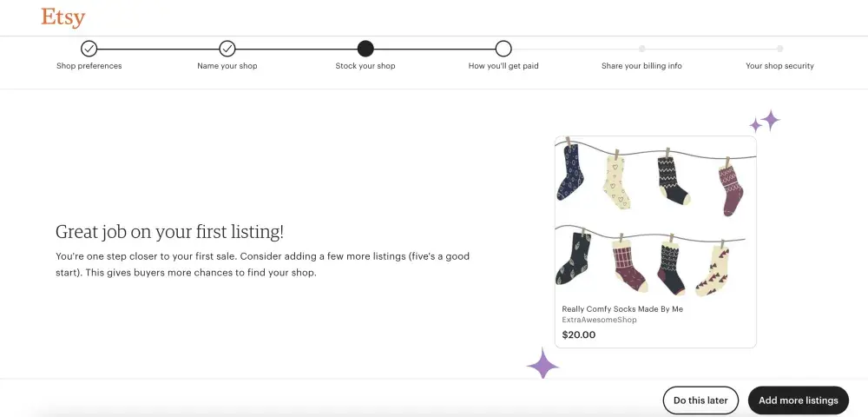This screenshot has height=417, width=868.
Task: Click the filled Stock your shop step circle
Action: point(365,49)
